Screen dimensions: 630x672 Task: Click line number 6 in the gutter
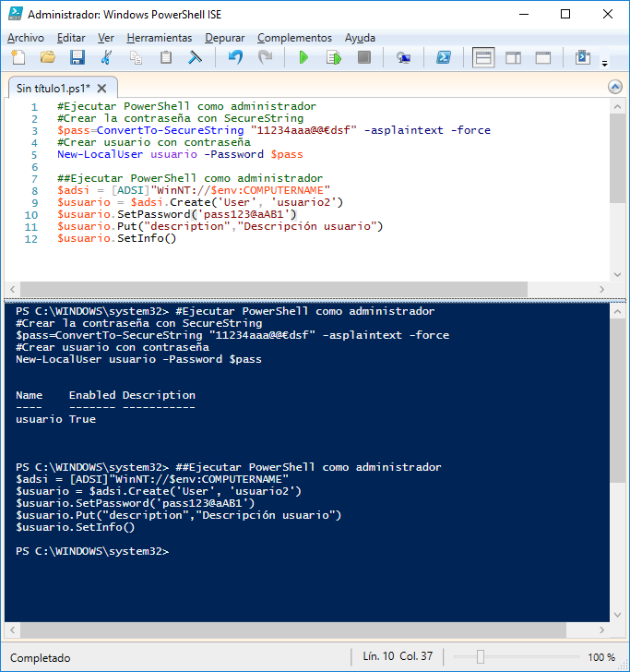35,167
